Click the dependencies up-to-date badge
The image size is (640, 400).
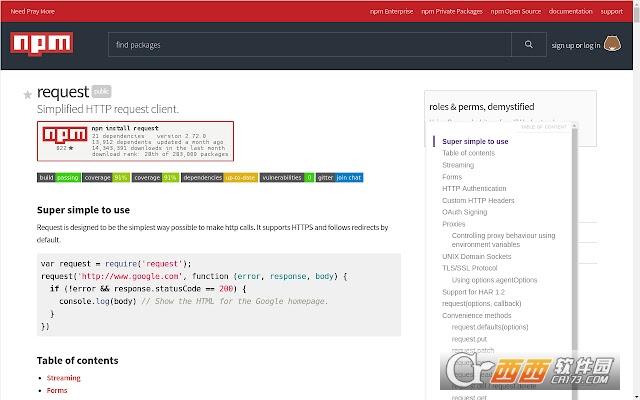point(220,178)
